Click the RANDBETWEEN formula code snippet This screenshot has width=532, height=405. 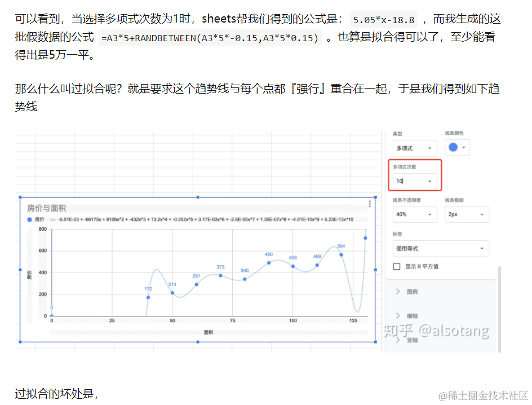coord(210,38)
